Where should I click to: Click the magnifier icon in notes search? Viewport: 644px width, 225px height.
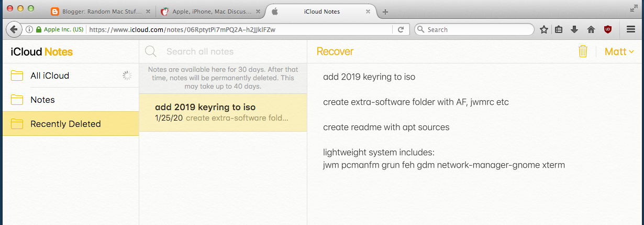[151, 51]
